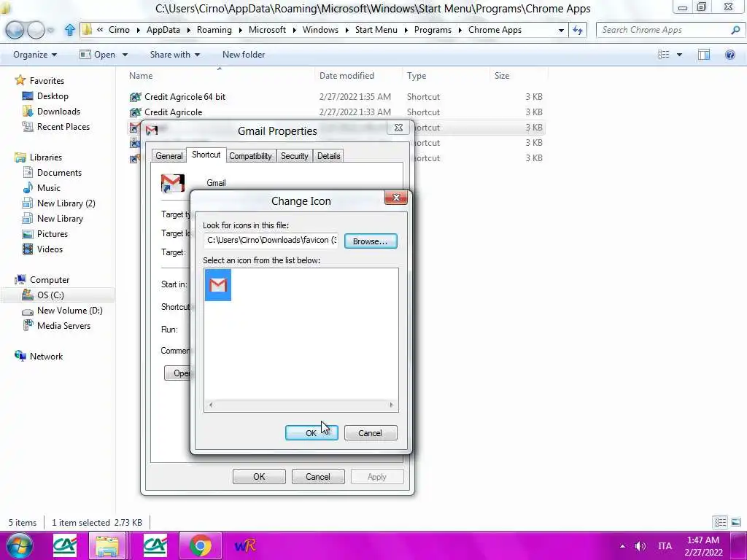This screenshot has height=560, width=747.
Task: Switch to Shortcut tab in Gmail Properties
Action: [206, 155]
